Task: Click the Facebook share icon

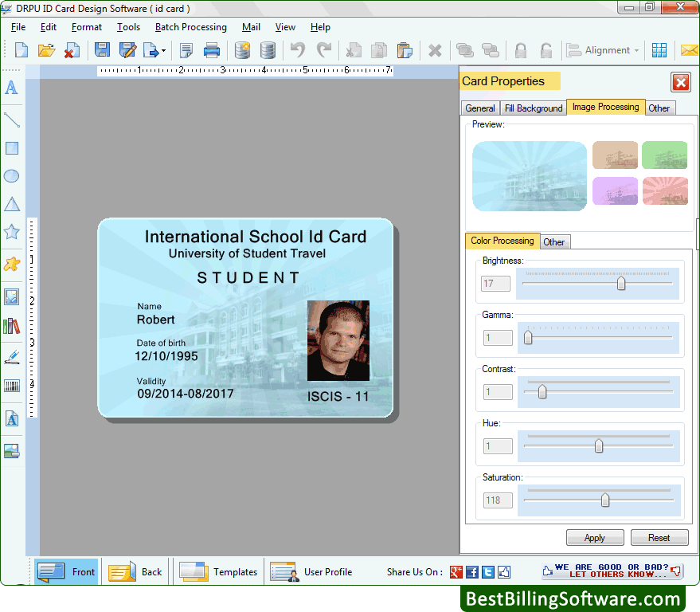Action: pyautogui.click(x=472, y=571)
